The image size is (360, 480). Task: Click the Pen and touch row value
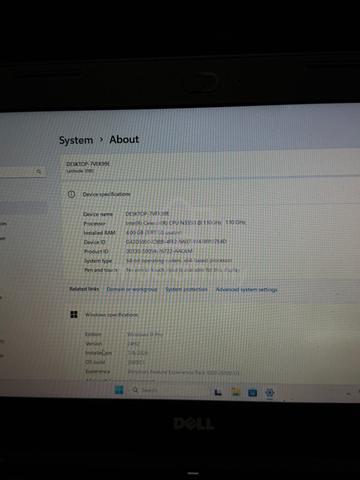pyautogui.click(x=183, y=270)
